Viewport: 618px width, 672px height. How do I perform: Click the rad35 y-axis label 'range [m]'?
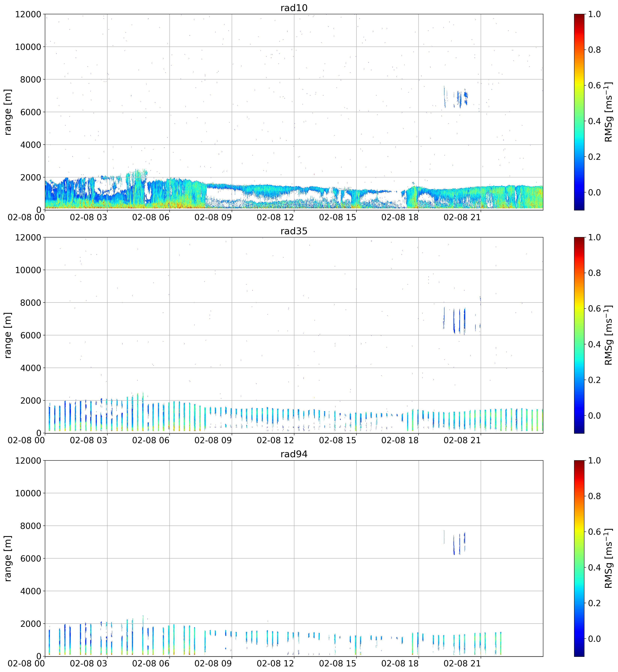(x=8, y=335)
